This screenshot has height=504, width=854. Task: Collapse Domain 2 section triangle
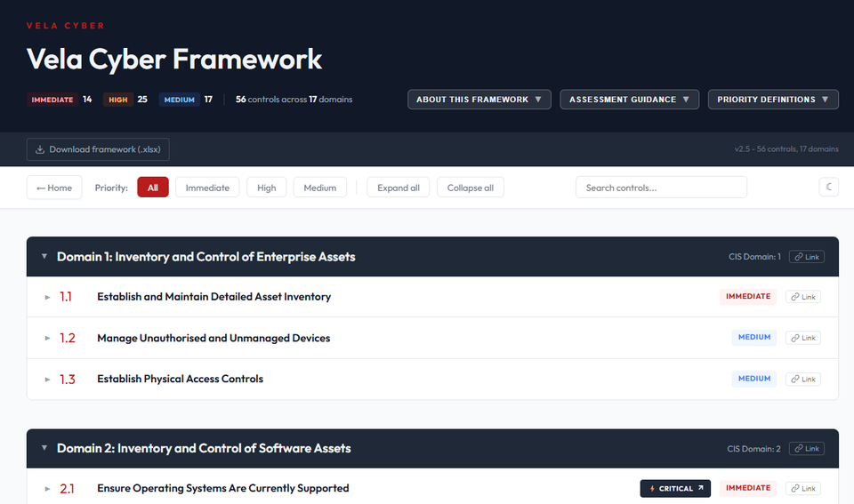[44, 448]
